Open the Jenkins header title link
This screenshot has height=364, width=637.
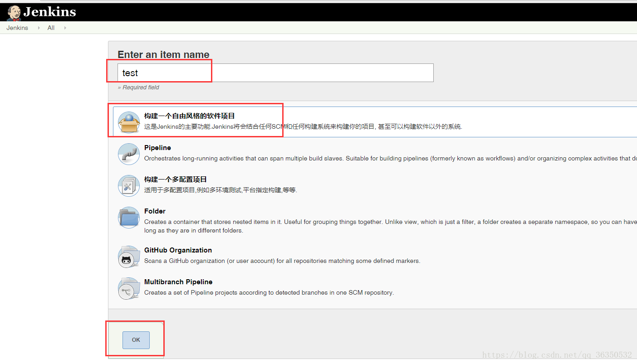(49, 12)
